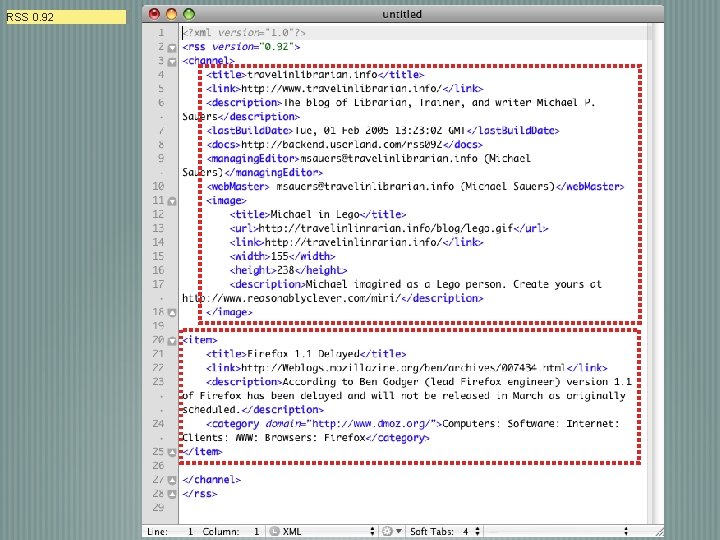Image resolution: width=720 pixels, height=540 pixels.
Task: Click line number 10 in the gutter
Action: 160,186
